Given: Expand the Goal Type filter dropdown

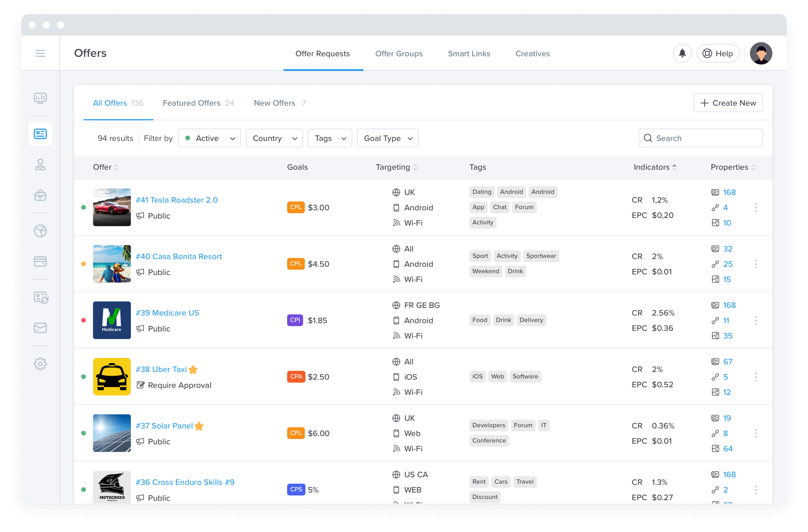Looking at the screenshot, I should click(387, 138).
